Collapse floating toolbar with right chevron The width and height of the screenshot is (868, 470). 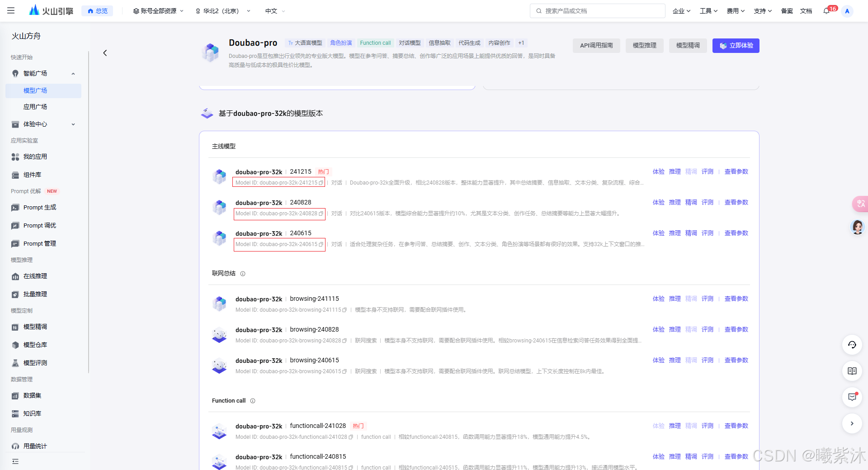(x=852, y=423)
